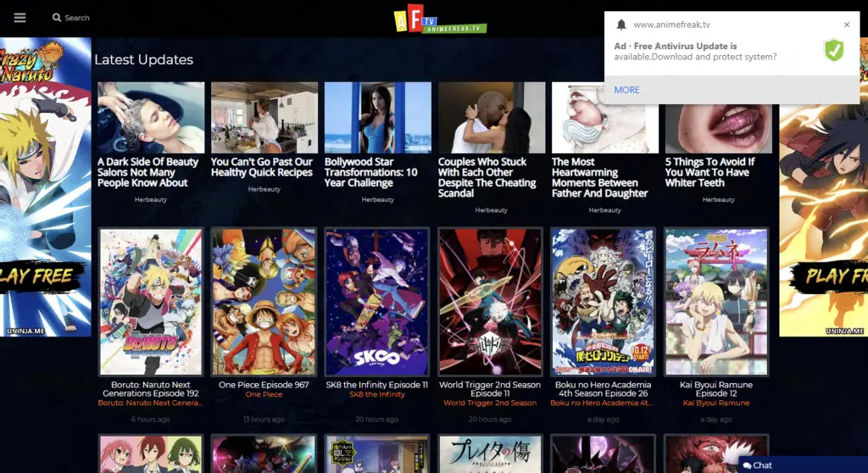Click 'Couples Who Stuck With Each Other' headline

pyautogui.click(x=487, y=177)
